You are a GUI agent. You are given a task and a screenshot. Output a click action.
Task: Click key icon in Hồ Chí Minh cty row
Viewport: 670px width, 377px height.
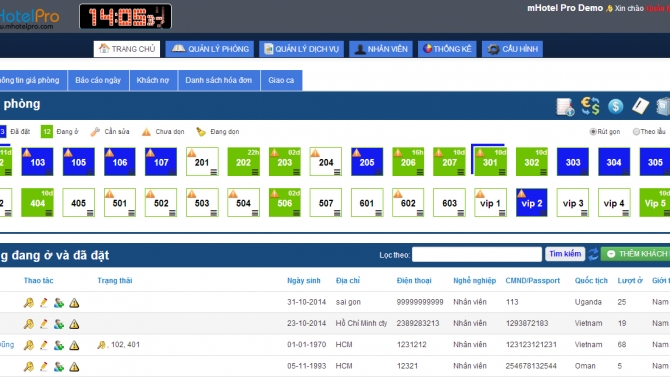(x=29, y=324)
